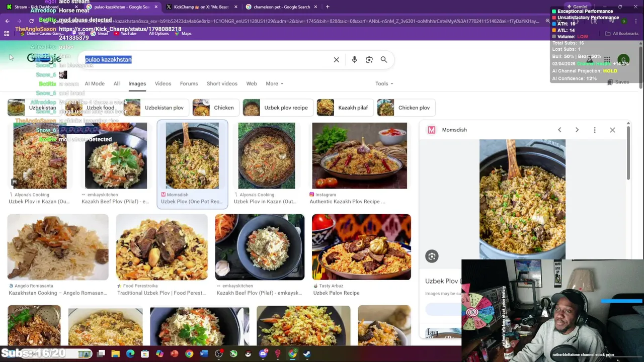Clear the search box with the X icon
Screen dimensions: 644x362
336,60
